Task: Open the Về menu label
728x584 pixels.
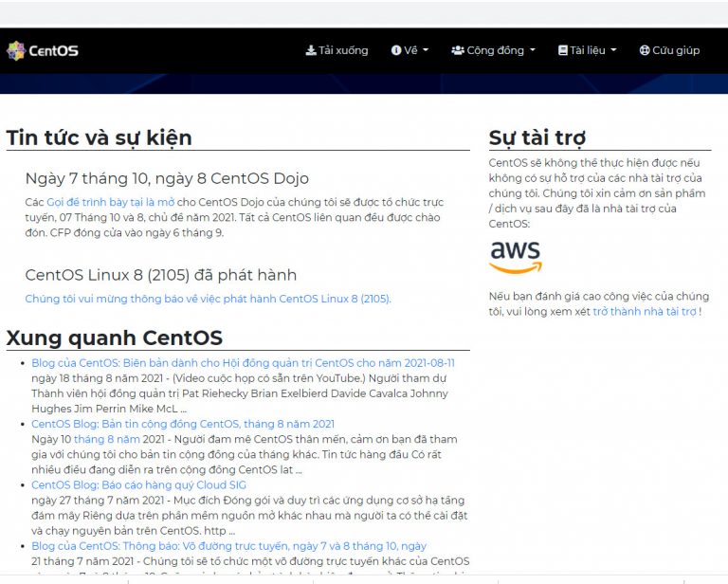Action: click(410, 50)
